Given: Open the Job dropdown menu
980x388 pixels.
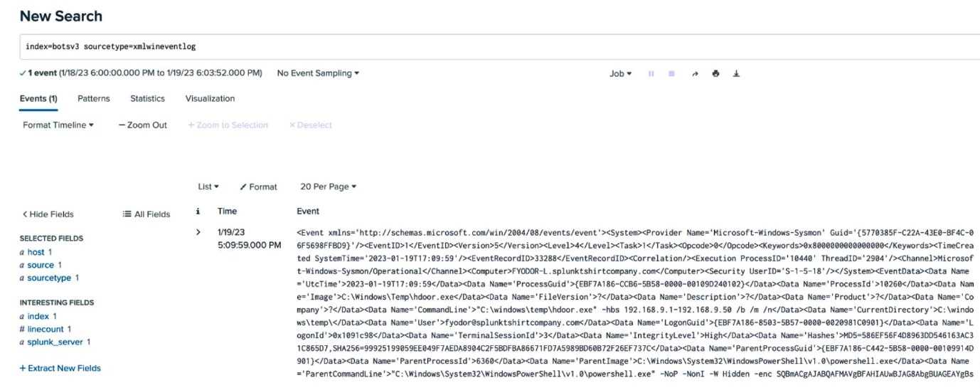Looking at the screenshot, I should click(x=619, y=73).
